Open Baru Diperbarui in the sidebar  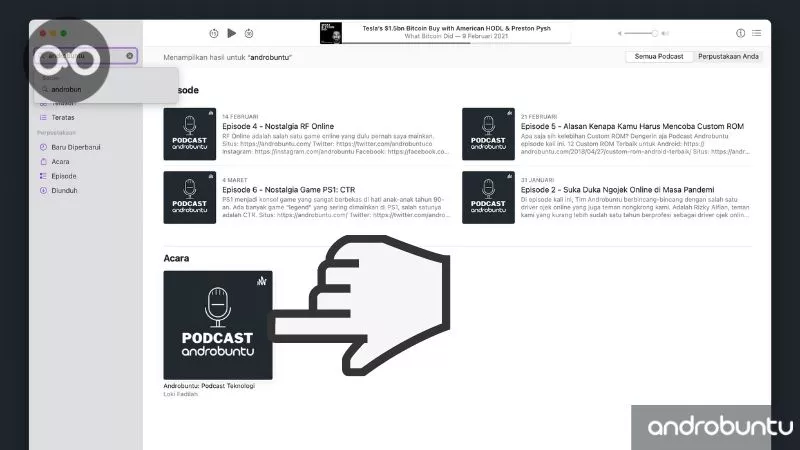(76, 147)
